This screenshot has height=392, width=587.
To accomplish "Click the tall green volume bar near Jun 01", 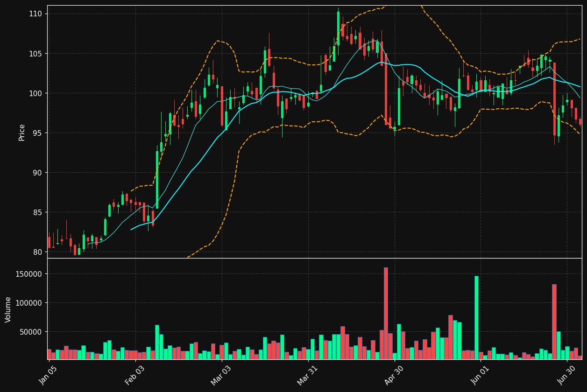I will [x=476, y=317].
